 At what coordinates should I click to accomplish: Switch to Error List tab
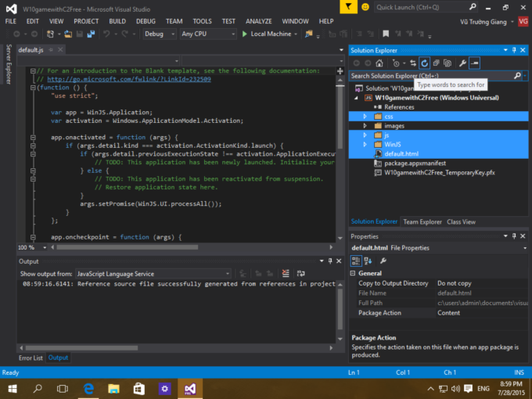coord(31,358)
